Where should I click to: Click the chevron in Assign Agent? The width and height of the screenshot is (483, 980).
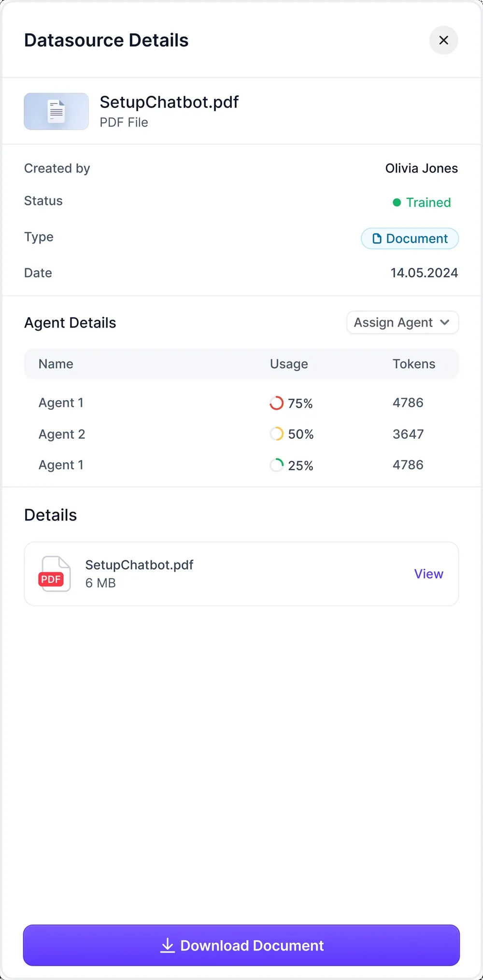tap(445, 322)
